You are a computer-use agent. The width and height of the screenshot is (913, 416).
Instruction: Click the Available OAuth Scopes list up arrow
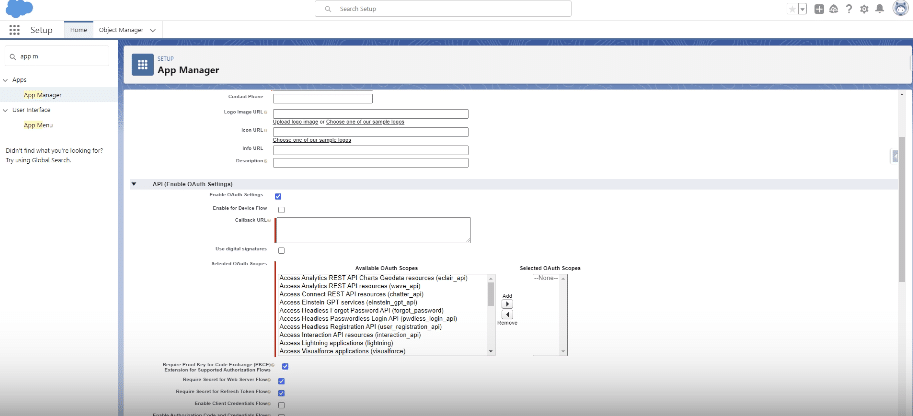(491, 278)
